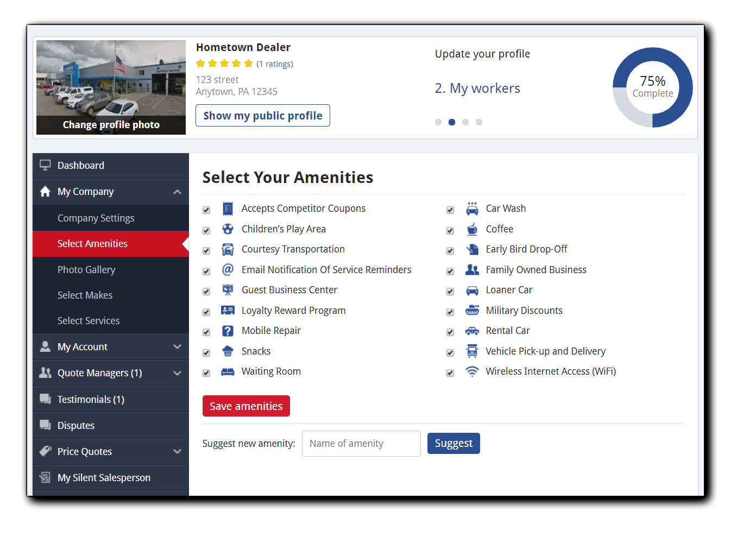Click the Mobile Repair question-mark icon

pos(228,331)
